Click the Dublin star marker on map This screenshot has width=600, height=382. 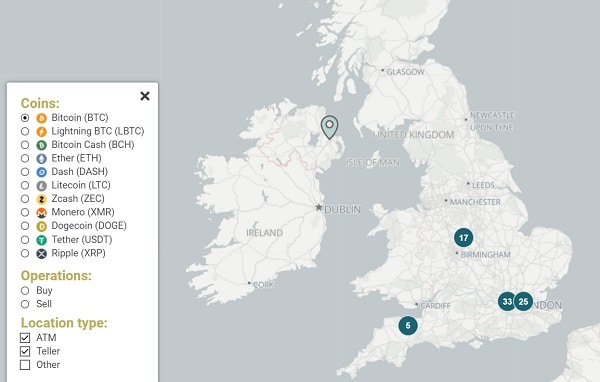(318, 207)
